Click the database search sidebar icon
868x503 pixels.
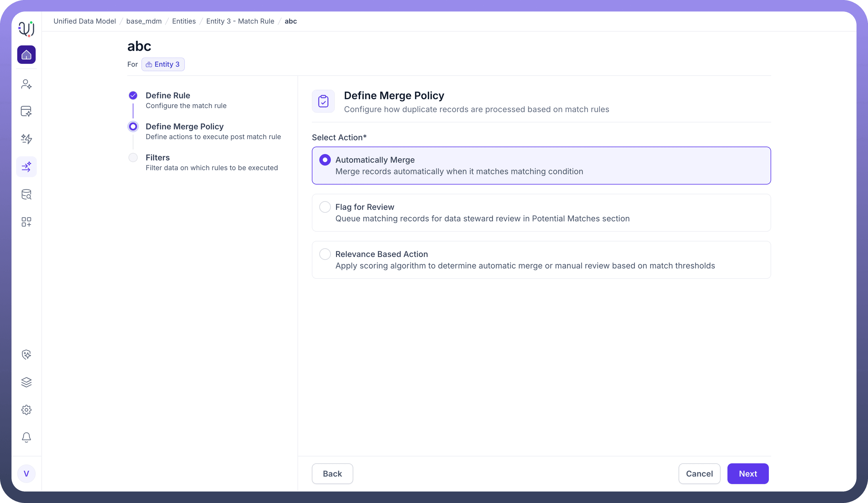[26, 194]
